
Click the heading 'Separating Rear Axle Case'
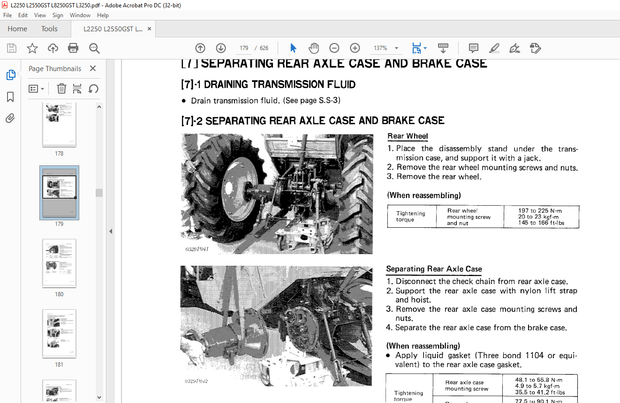click(434, 269)
